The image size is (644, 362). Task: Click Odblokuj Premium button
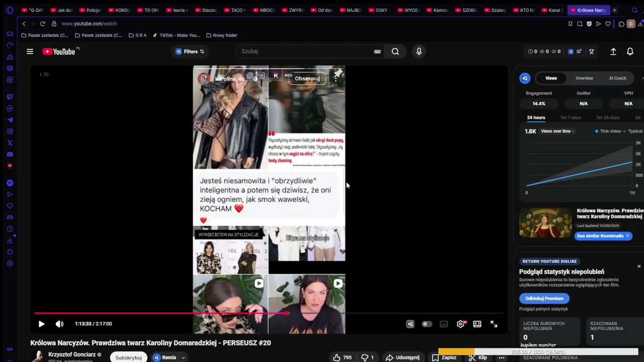click(544, 298)
